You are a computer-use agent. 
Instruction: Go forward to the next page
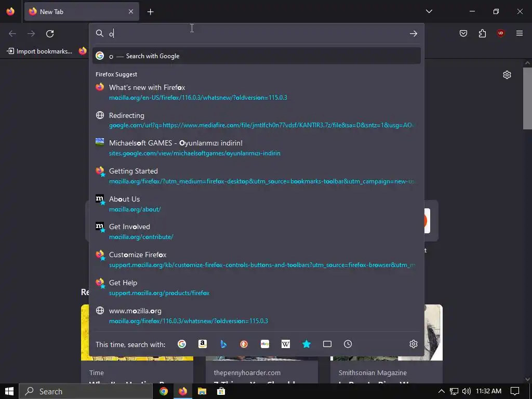point(31,33)
